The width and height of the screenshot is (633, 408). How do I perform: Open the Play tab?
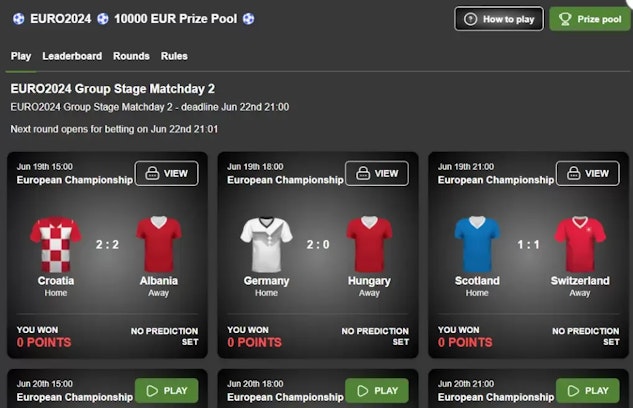click(21, 56)
